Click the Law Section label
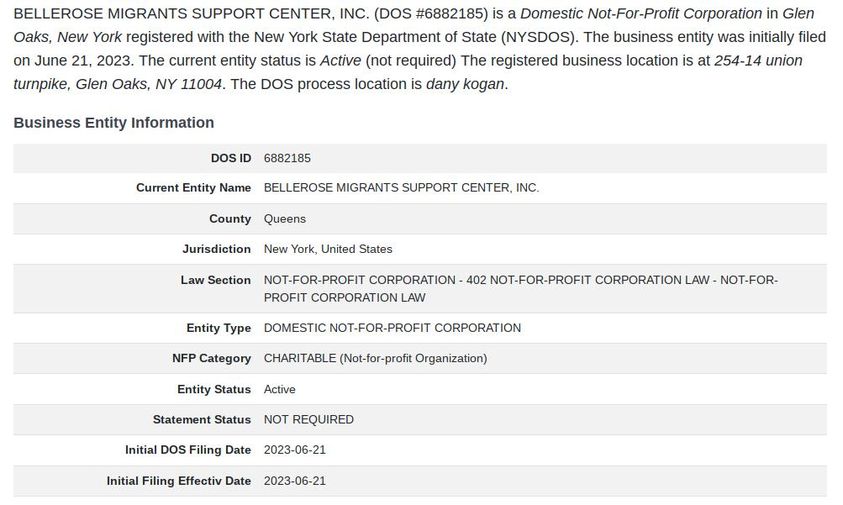 point(215,280)
